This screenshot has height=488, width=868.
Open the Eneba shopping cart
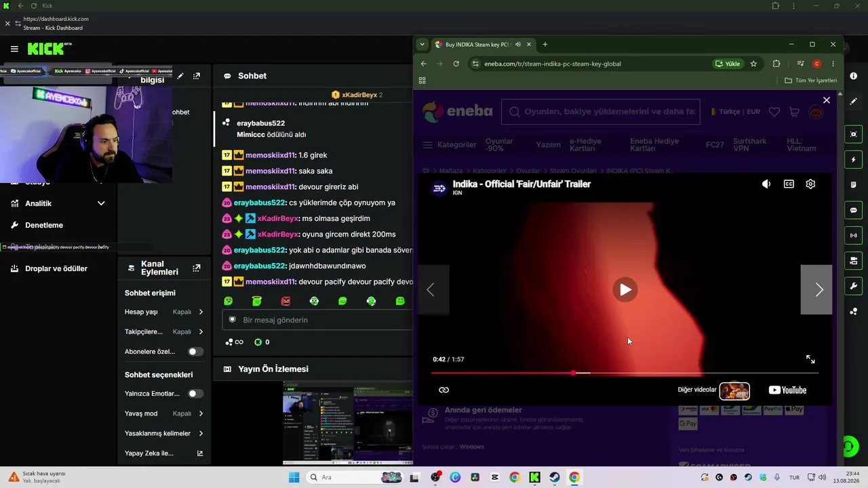click(x=794, y=112)
